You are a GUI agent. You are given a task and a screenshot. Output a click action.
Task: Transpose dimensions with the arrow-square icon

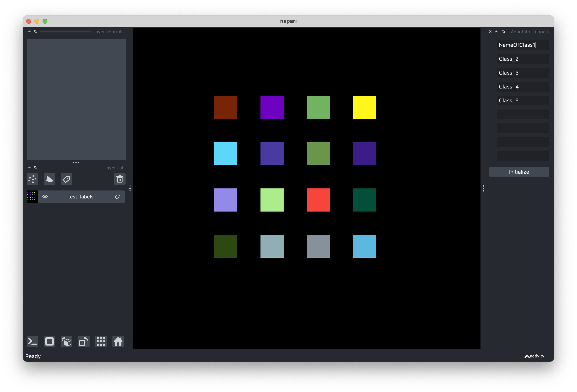[83, 341]
